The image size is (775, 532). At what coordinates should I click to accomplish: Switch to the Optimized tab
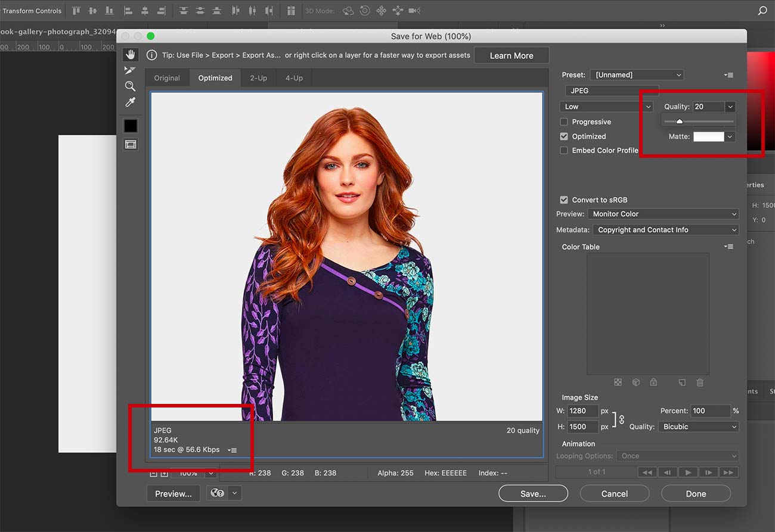click(x=215, y=78)
